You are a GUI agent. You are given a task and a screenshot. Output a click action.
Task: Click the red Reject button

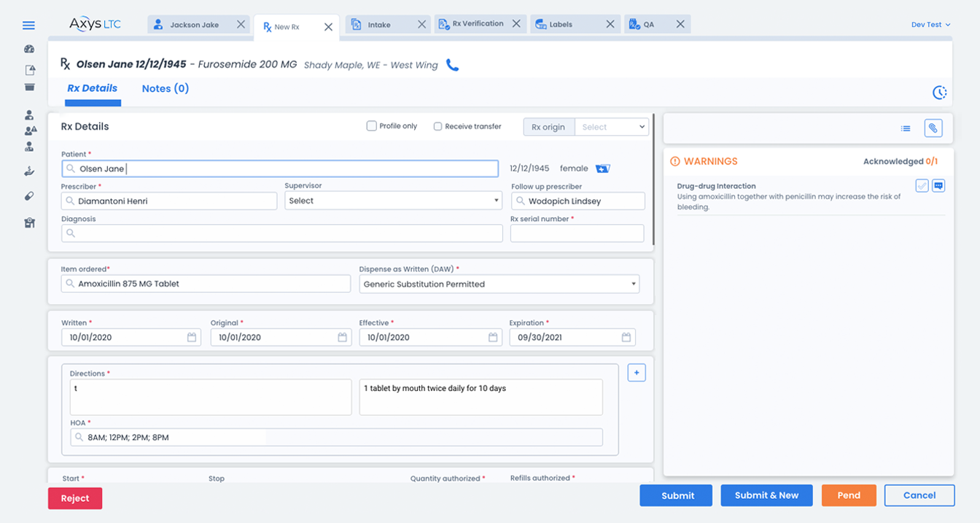pyautogui.click(x=75, y=498)
